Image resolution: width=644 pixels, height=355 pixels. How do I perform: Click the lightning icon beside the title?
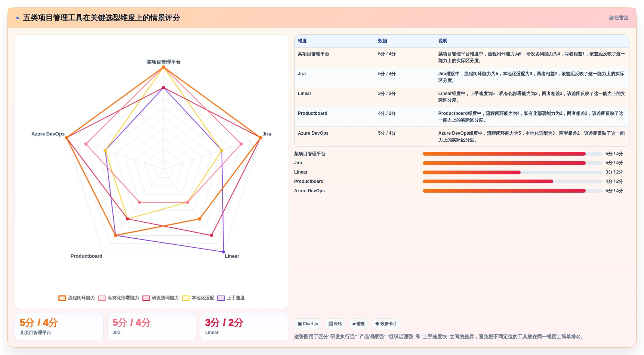tap(18, 18)
